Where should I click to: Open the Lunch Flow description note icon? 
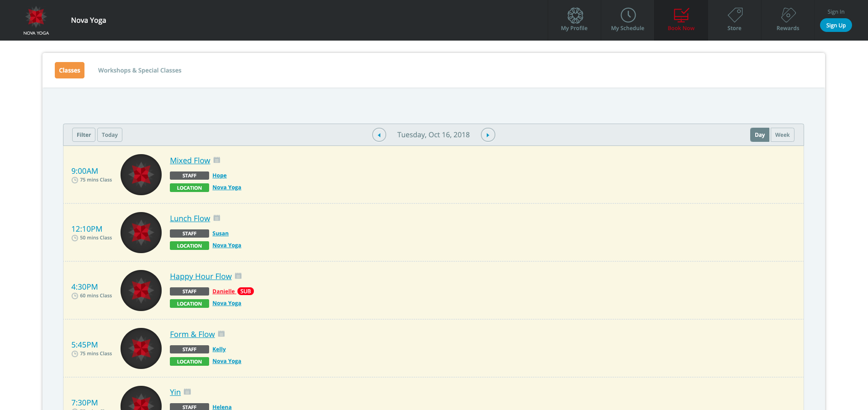[x=217, y=218]
